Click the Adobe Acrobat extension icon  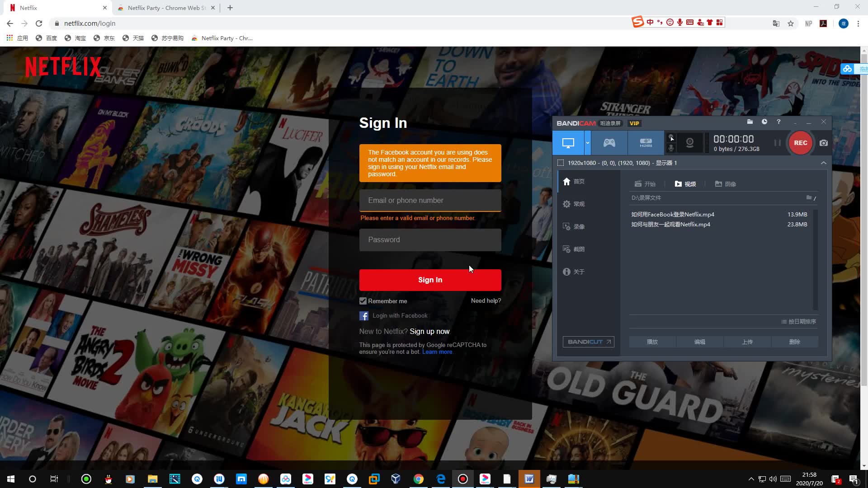[x=823, y=23]
